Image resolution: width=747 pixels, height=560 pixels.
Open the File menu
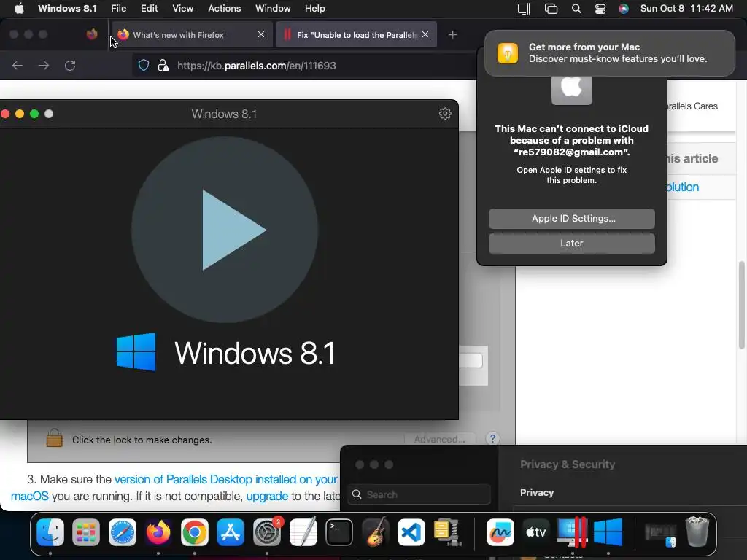pyautogui.click(x=119, y=9)
